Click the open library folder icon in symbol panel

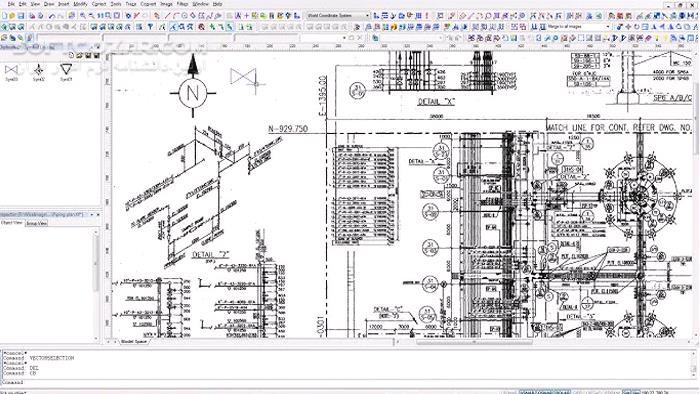[79, 55]
